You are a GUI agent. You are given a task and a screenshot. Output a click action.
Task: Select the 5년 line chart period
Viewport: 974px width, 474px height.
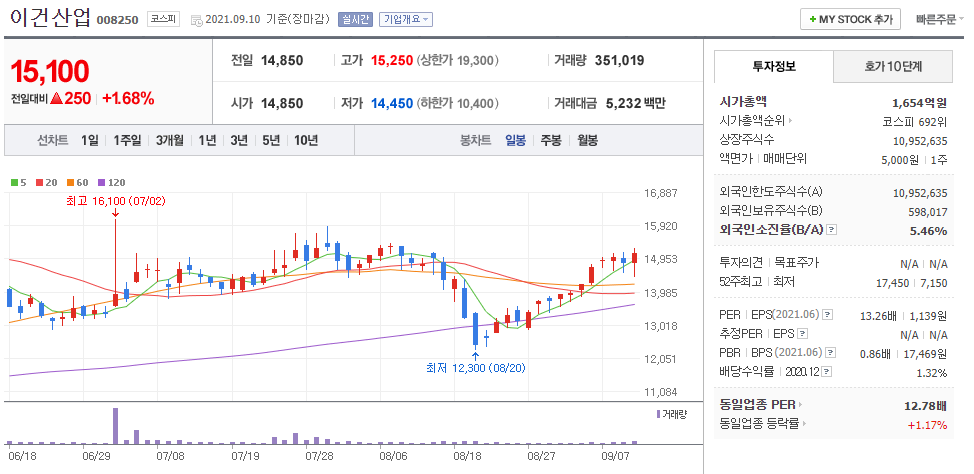pyautogui.click(x=271, y=140)
